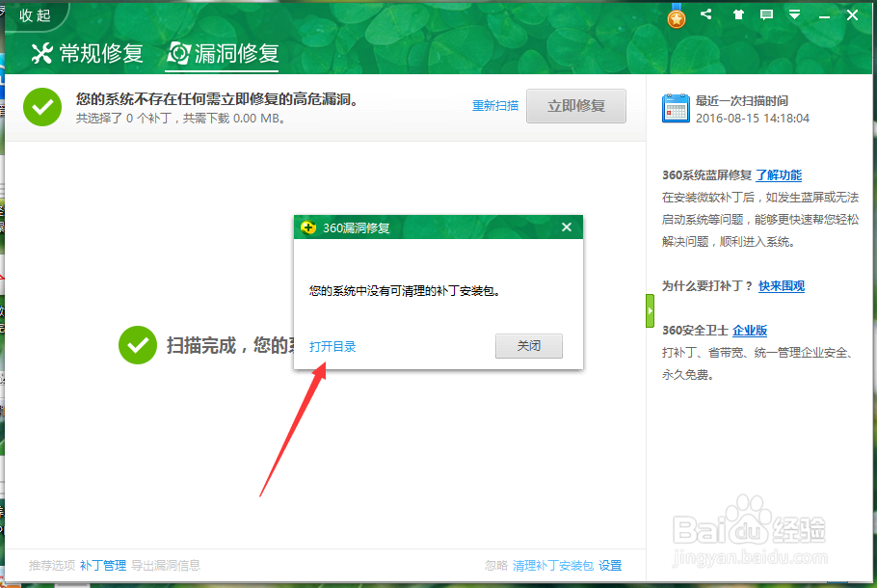
Task: Open 设置 options
Action: click(610, 566)
